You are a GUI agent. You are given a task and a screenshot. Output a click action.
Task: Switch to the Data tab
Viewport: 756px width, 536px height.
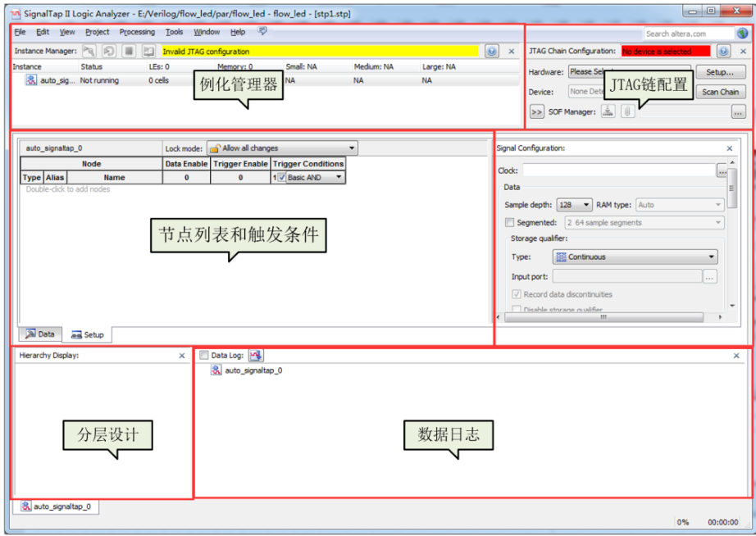[40, 334]
